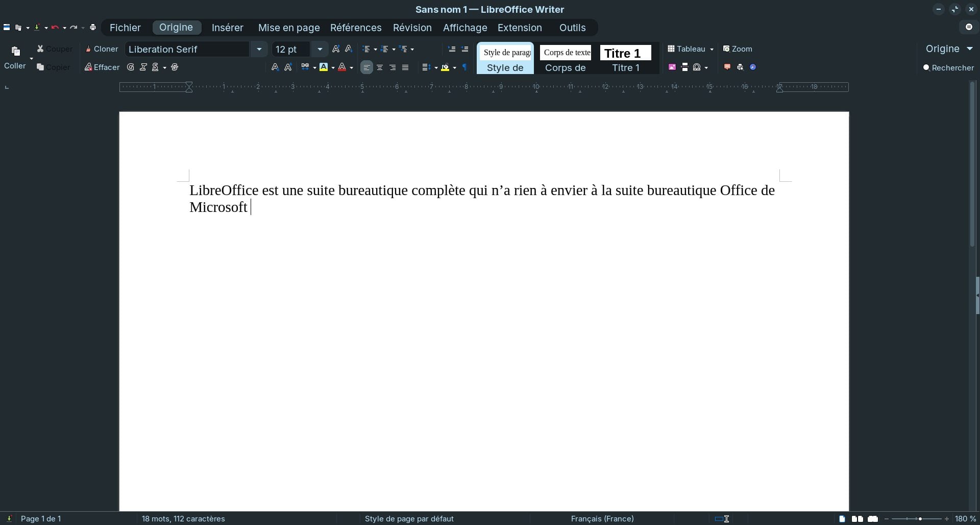Insert a comment
This screenshot has height=525, width=980.
[x=727, y=67]
